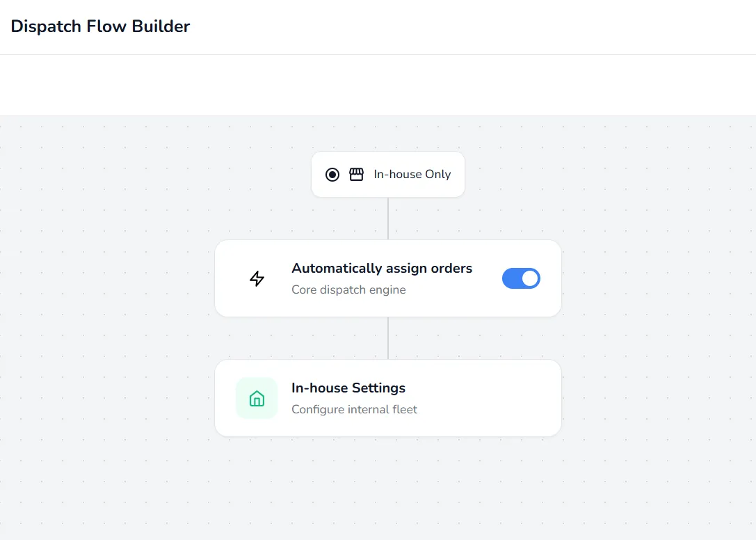The image size is (756, 540).
Task: Click empty white bar under the header
Action: coord(378,85)
